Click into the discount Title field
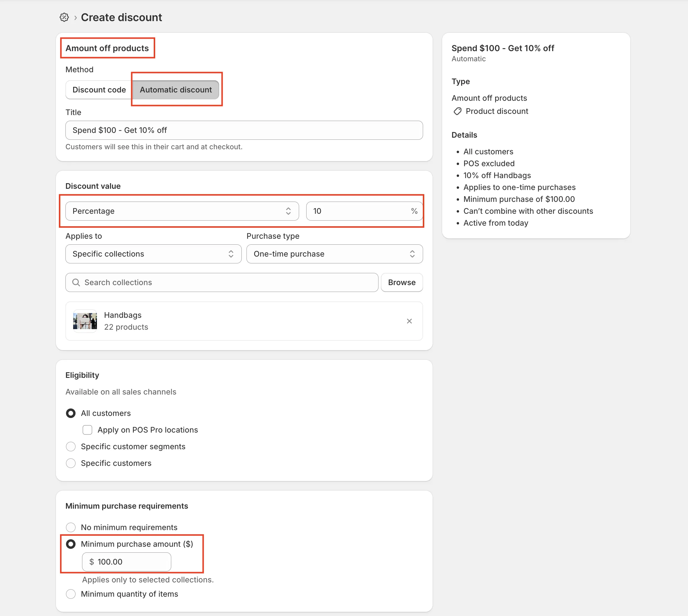688x616 pixels. tap(244, 130)
